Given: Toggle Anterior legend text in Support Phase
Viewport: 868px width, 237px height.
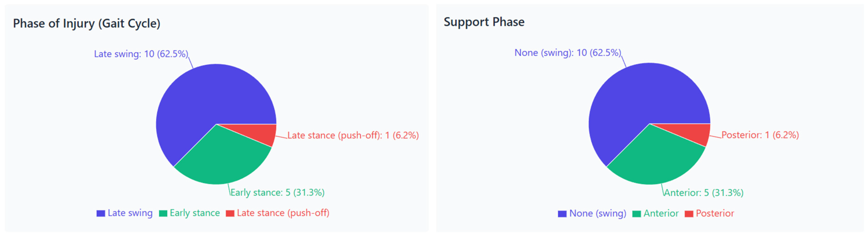Looking at the screenshot, I should click(x=661, y=213).
